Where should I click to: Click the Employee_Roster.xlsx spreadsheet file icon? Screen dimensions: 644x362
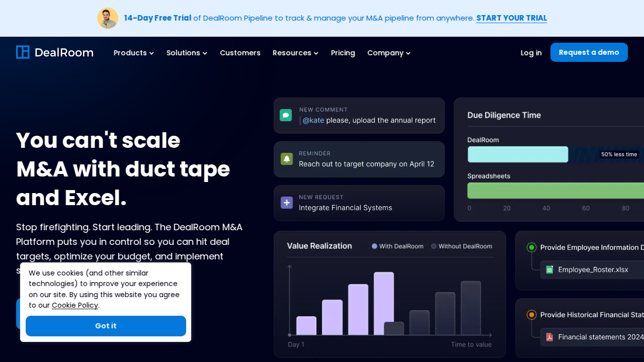[x=550, y=269]
